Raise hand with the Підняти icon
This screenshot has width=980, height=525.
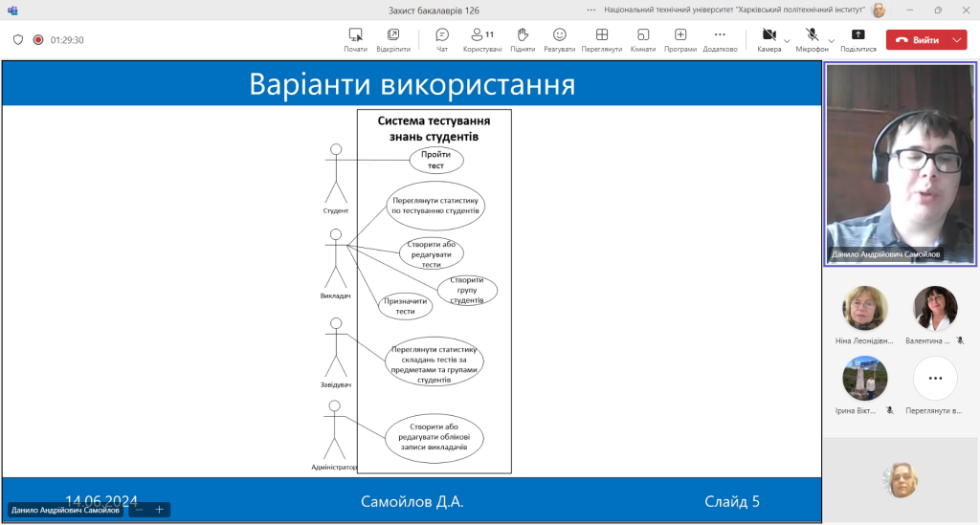(x=523, y=40)
